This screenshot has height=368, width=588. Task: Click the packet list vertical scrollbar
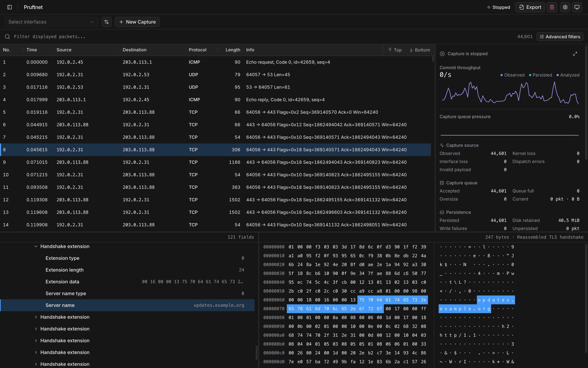click(x=433, y=59)
